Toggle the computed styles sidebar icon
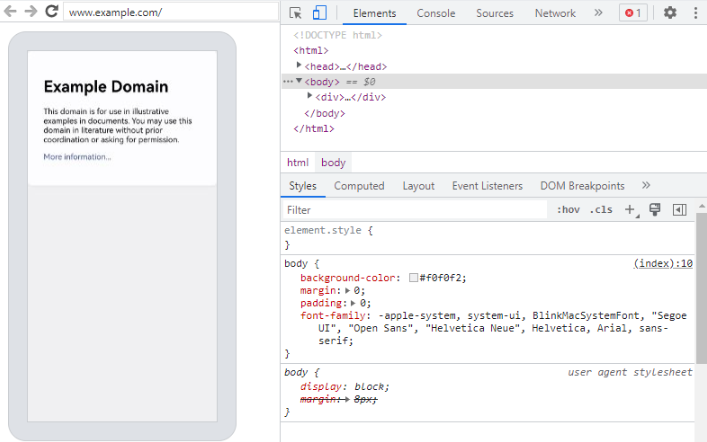707x442 pixels. click(680, 210)
